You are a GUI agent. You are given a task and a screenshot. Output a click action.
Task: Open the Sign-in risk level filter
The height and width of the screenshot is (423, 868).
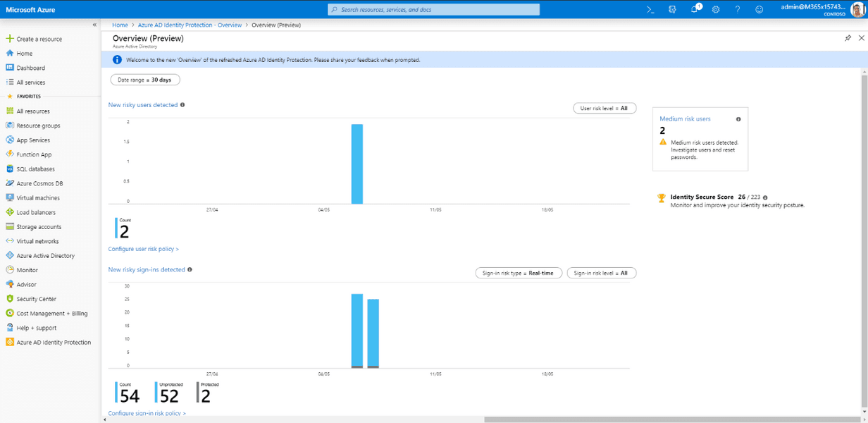tap(601, 273)
